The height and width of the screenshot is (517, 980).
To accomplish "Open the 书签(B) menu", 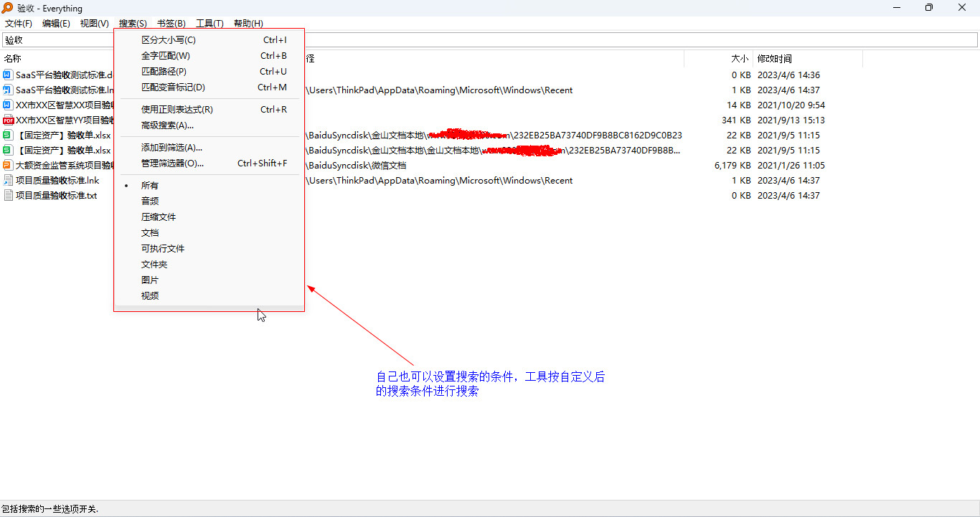I will [171, 24].
